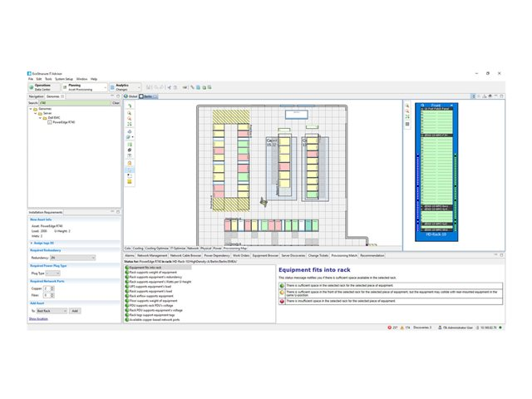Click the genome search input field
The width and height of the screenshot is (532, 399).
click(75, 103)
